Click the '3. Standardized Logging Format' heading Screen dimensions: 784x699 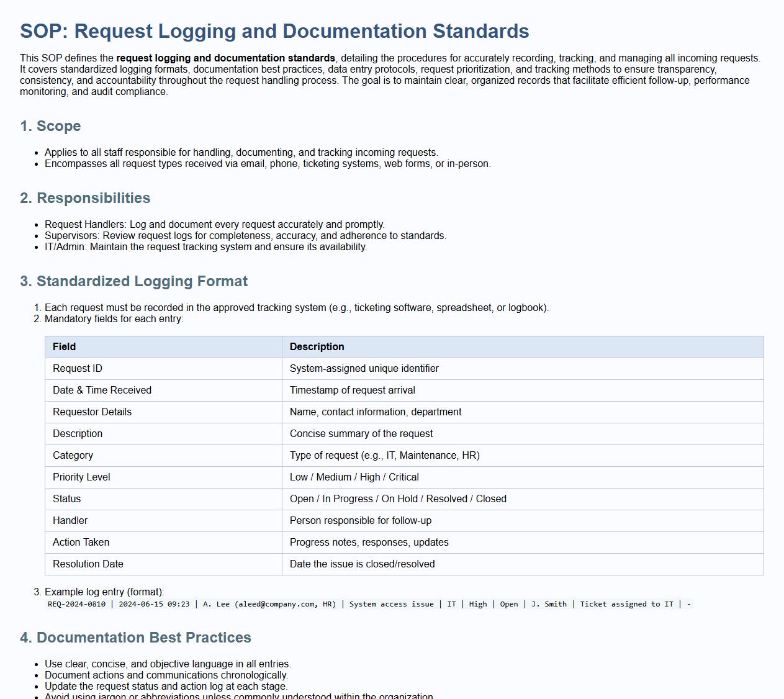pos(133,281)
